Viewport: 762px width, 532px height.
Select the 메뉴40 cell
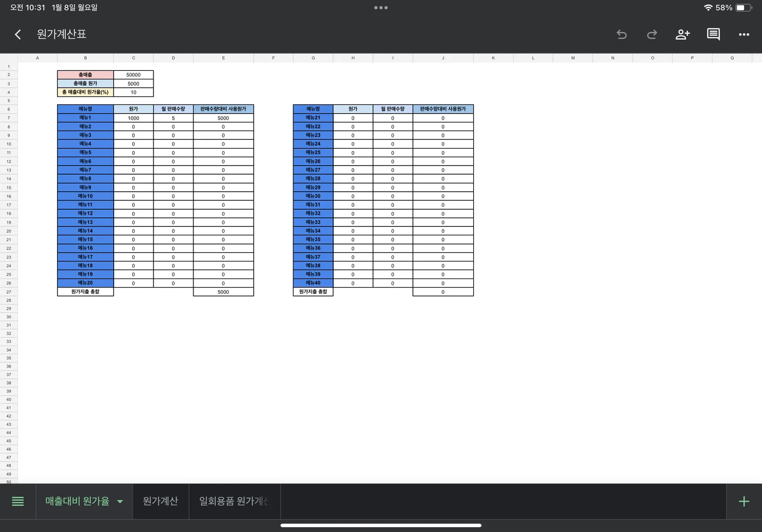coord(313,283)
